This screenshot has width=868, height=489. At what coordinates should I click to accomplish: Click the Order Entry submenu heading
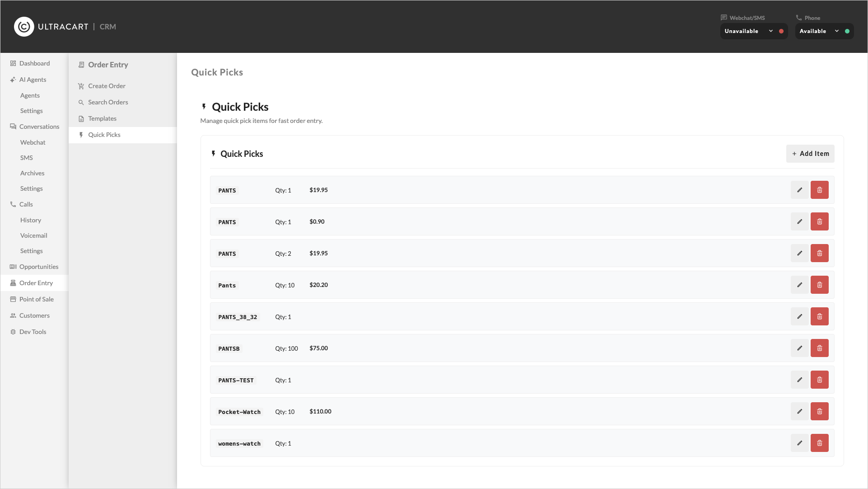point(108,65)
